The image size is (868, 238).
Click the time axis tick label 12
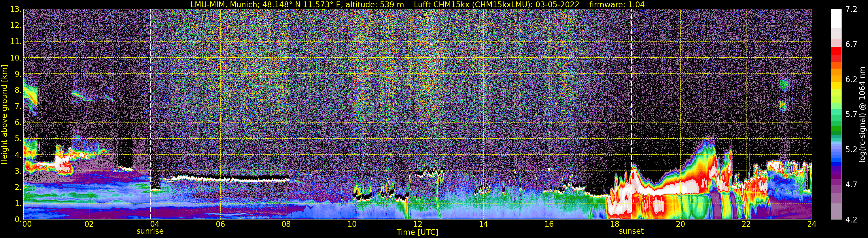point(417,224)
